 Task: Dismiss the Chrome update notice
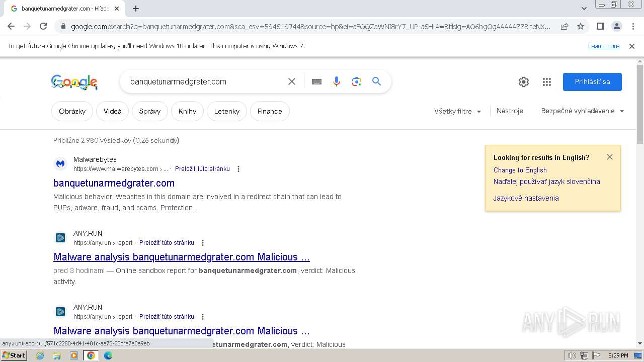point(632,46)
